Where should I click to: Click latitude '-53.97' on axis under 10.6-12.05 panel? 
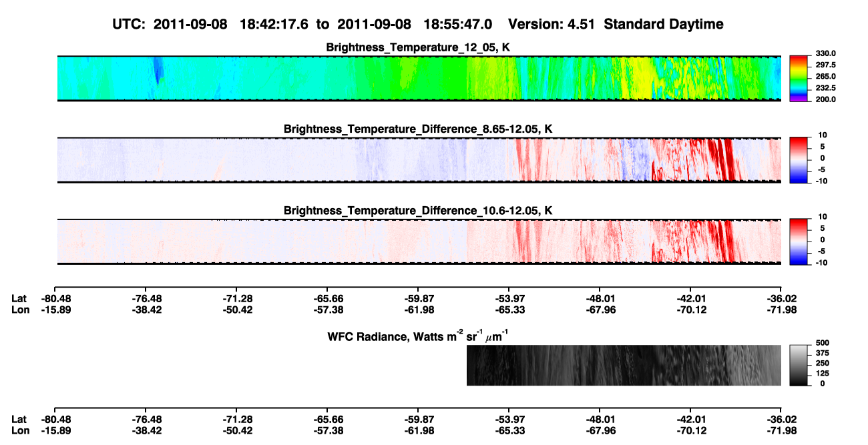tap(509, 299)
